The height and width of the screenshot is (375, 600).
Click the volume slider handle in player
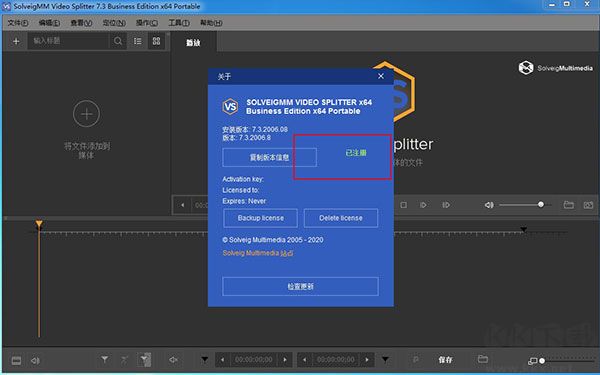pyautogui.click(x=541, y=205)
